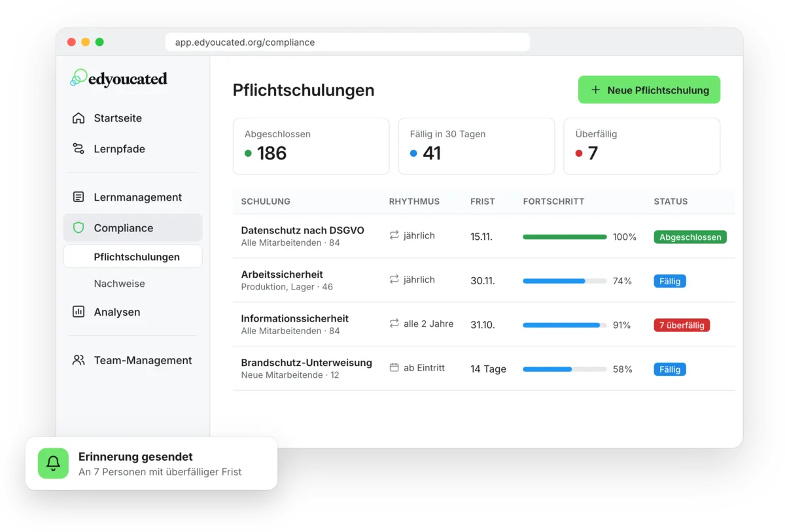Open the Datenschutz nach DSGVO training
785x532 pixels.
[302, 231]
